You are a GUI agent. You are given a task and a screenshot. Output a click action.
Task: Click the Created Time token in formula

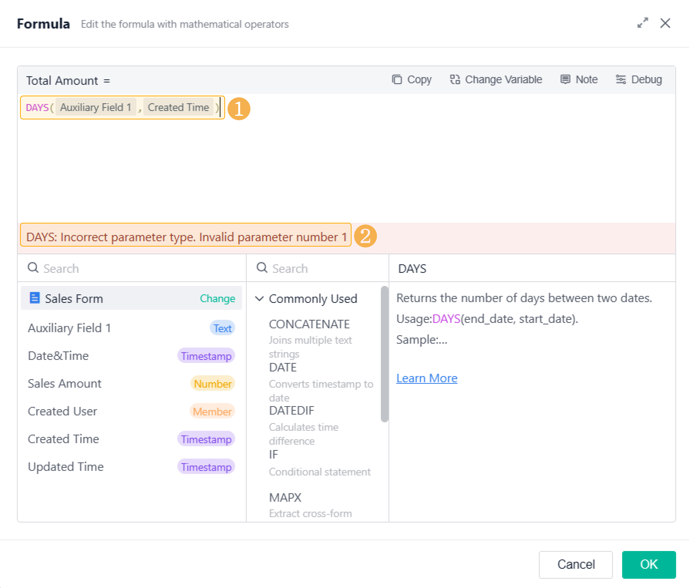[x=178, y=107]
